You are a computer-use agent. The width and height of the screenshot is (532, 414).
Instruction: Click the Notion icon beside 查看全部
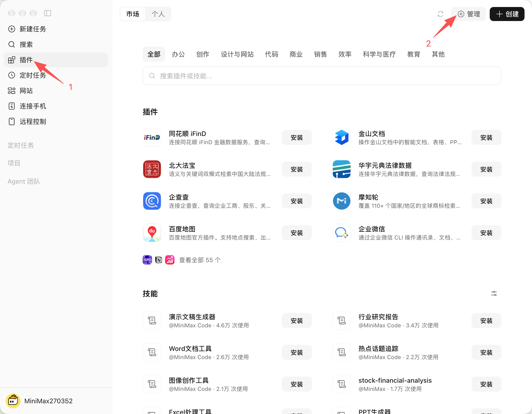[x=159, y=260]
